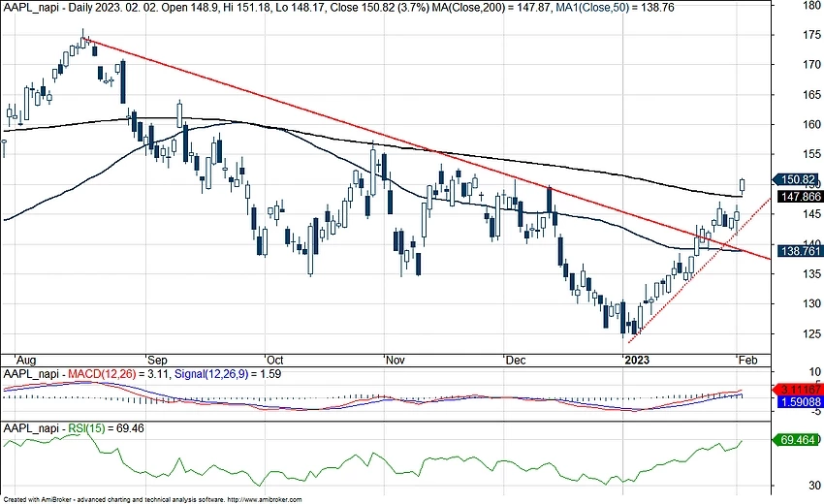Select the Dec month label on axis
The width and height of the screenshot is (824, 504).
(515, 360)
